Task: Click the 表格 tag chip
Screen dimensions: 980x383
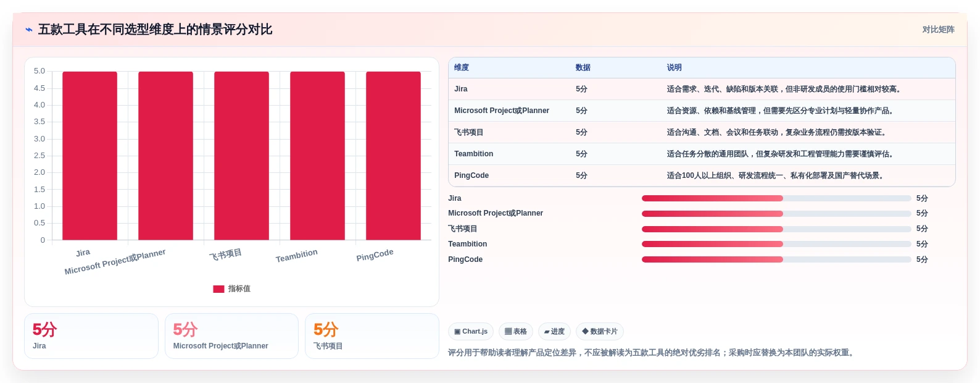Action: [516, 332]
